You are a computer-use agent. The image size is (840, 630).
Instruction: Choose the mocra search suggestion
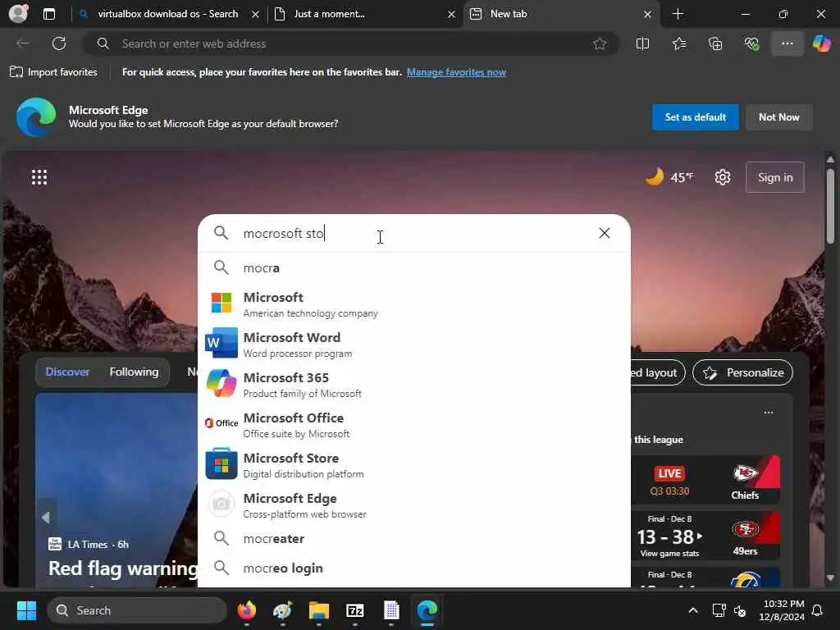[x=414, y=267]
